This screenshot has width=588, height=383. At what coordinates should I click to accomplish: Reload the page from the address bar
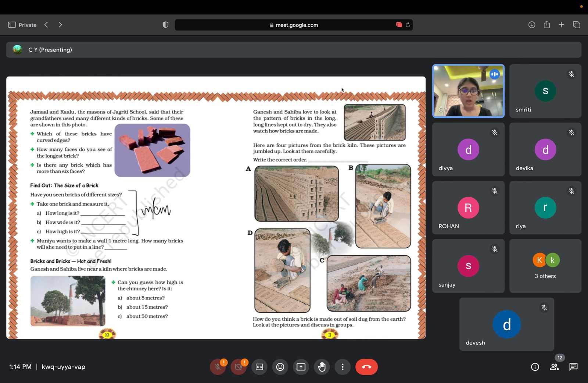pos(408,25)
